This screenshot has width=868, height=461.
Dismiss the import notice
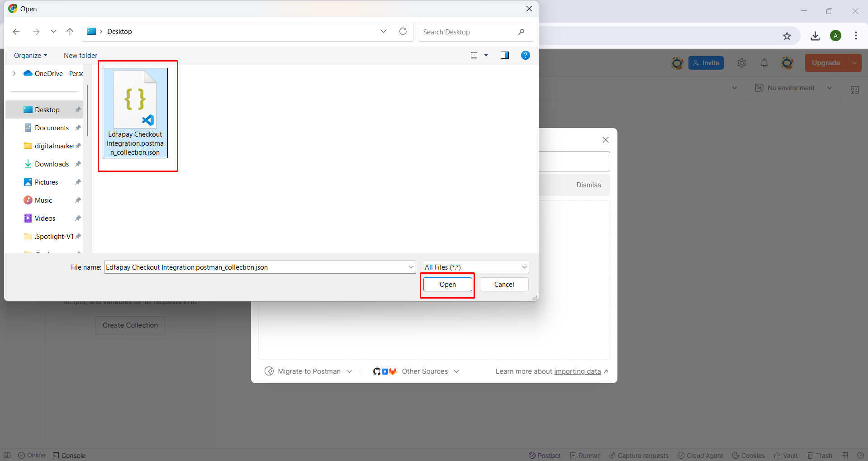(588, 185)
